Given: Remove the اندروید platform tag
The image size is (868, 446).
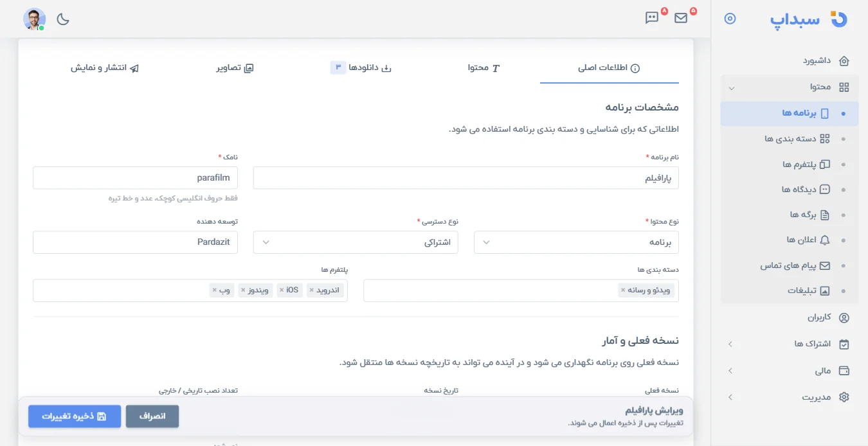Looking at the screenshot, I should pos(312,290).
